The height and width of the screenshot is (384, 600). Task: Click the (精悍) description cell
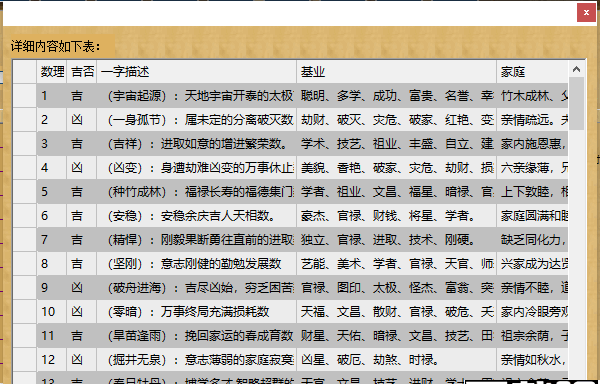[x=197, y=240]
